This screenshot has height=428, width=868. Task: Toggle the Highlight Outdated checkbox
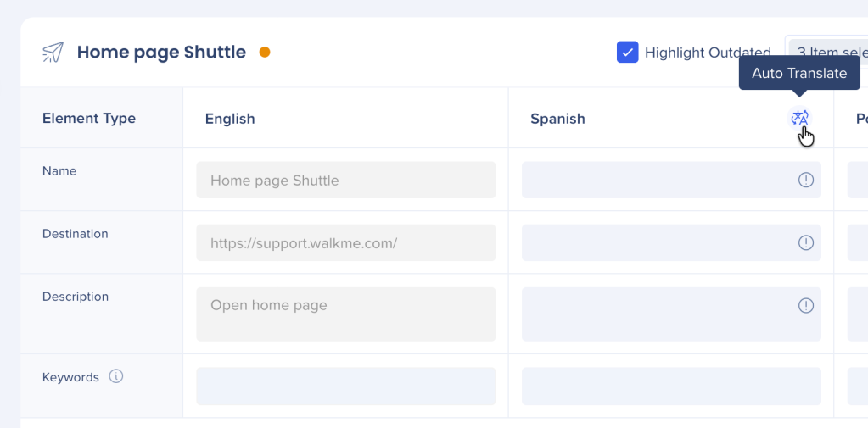click(627, 53)
